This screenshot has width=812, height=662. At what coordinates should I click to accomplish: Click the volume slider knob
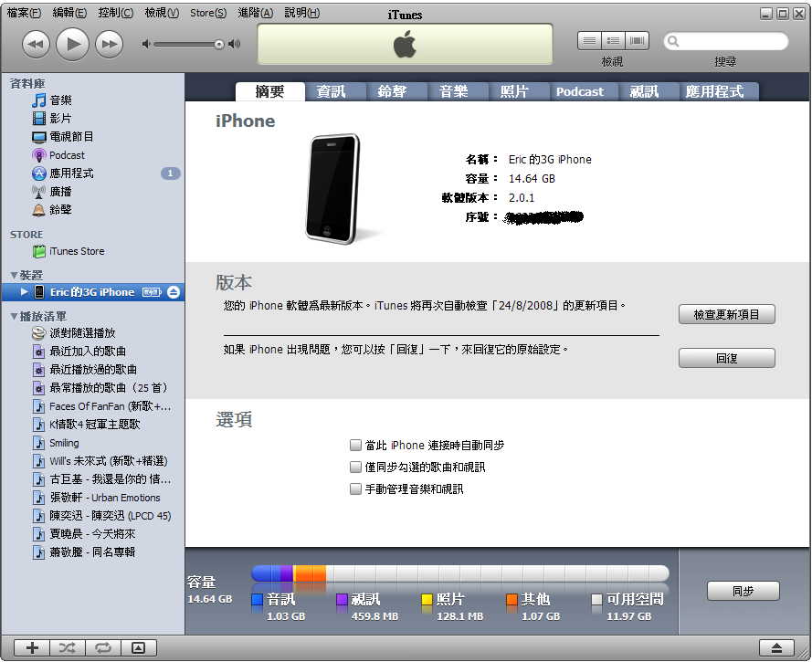coord(219,44)
